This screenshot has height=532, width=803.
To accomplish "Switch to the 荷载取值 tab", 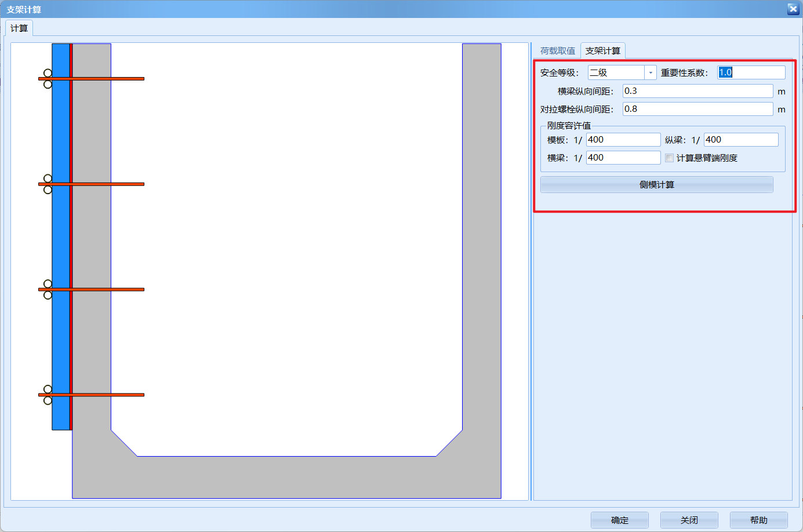I will 557,51.
